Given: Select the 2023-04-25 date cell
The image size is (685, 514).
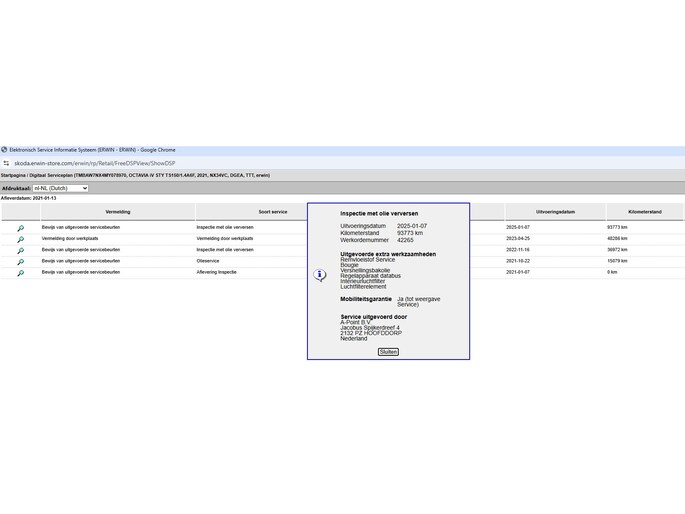Looking at the screenshot, I should point(518,239).
